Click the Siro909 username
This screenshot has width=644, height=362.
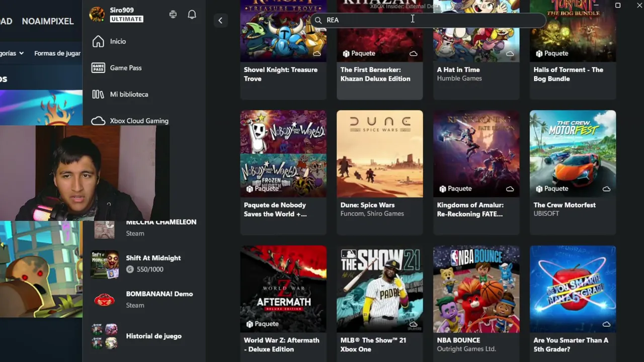pos(122,10)
